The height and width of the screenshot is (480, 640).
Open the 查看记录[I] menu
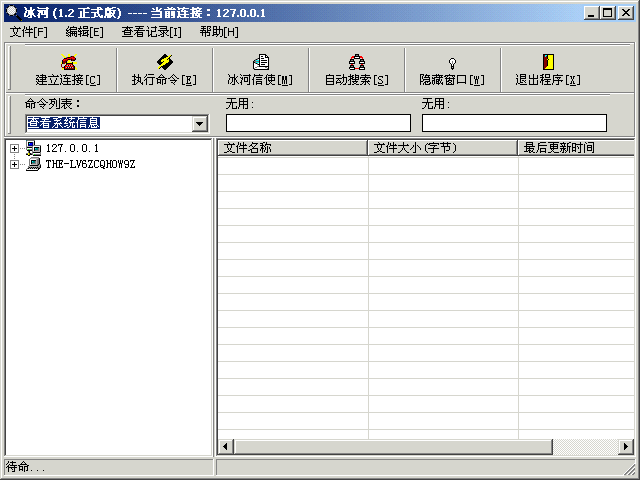tap(151, 31)
